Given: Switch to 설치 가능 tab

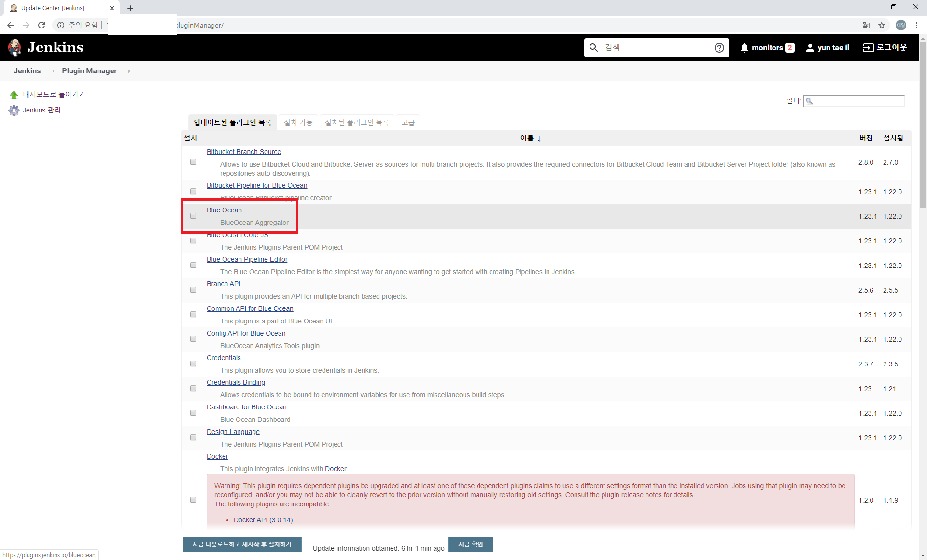Looking at the screenshot, I should click(298, 123).
